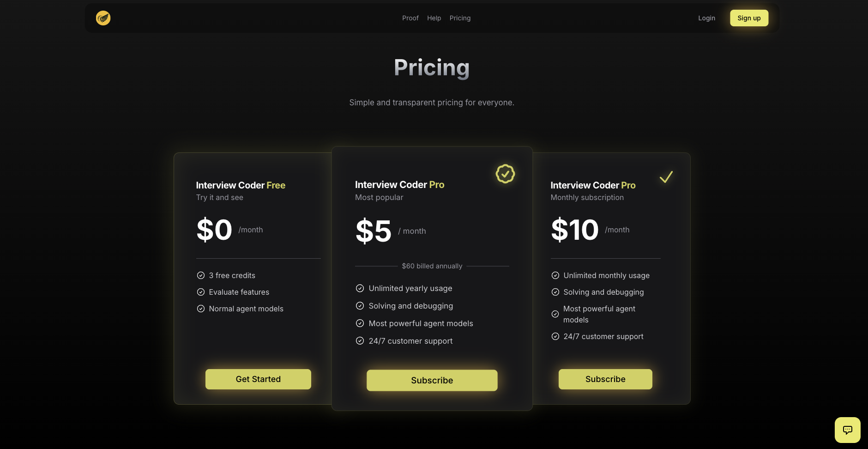Click Get Started on the Free plan
Viewport: 868px width, 449px height.
point(258,379)
